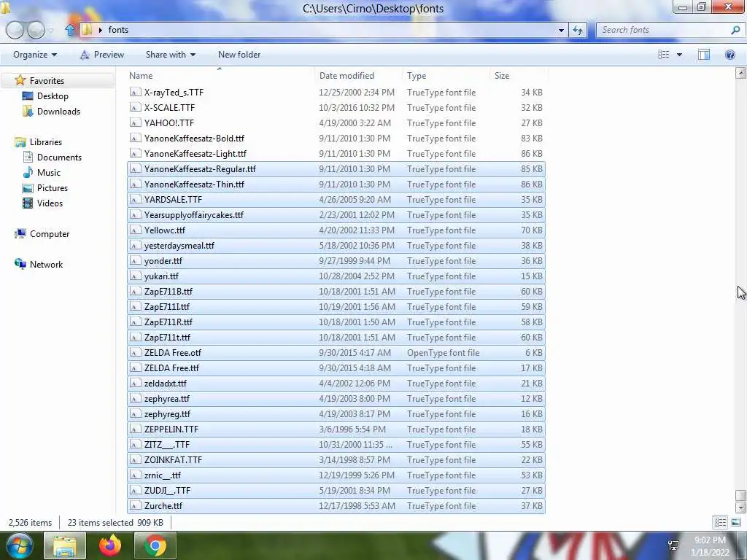This screenshot has height=560, width=747.
Task: Select Desktop in Favorites
Action: (x=53, y=96)
